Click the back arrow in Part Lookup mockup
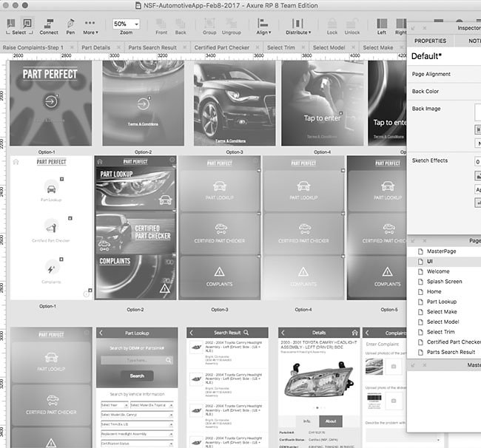This screenshot has width=481, height=448. [101, 333]
